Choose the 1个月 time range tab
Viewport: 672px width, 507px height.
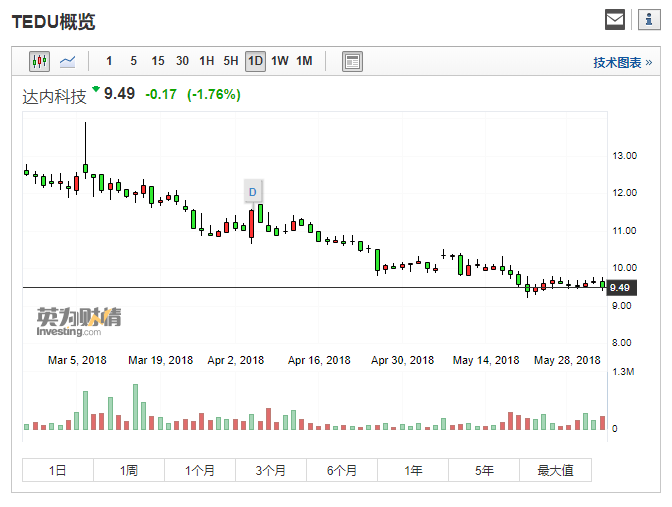click(x=200, y=470)
